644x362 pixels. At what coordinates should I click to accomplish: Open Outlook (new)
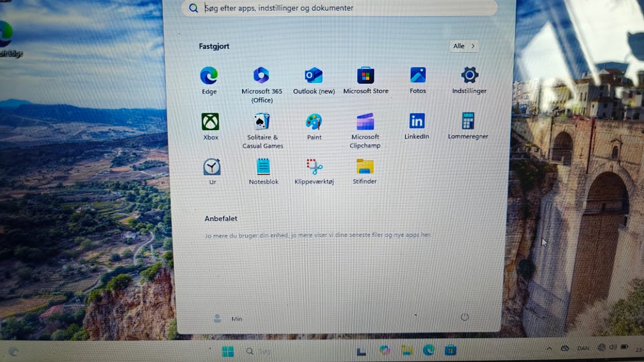314,81
